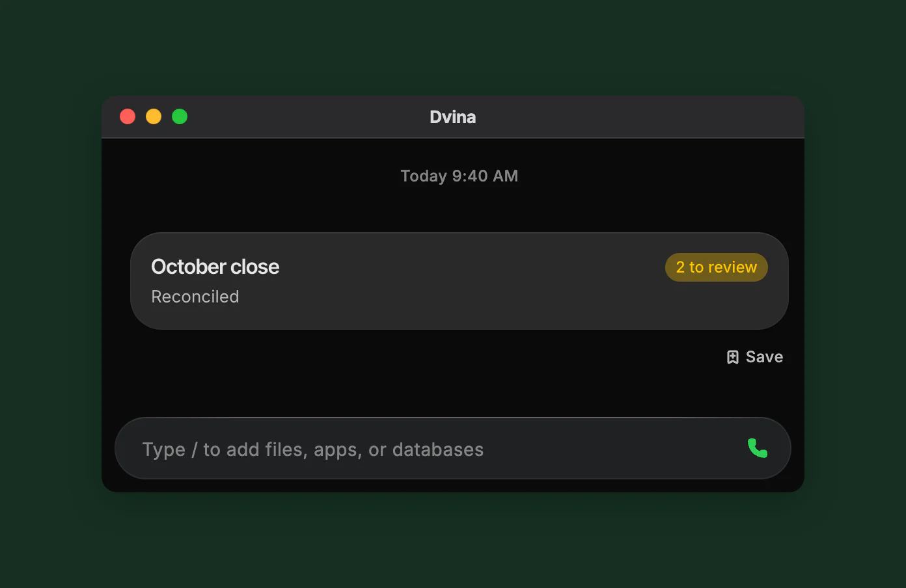Select the 'Reconciled' status text

(195, 297)
